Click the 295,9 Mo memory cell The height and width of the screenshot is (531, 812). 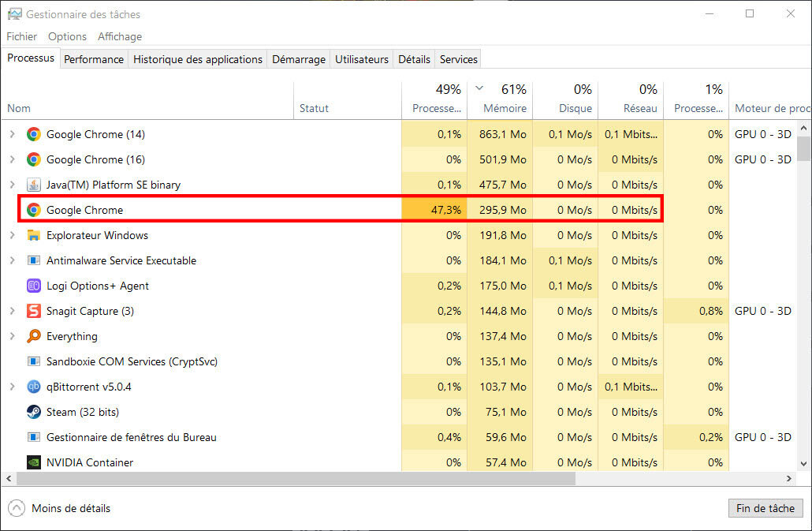click(501, 210)
